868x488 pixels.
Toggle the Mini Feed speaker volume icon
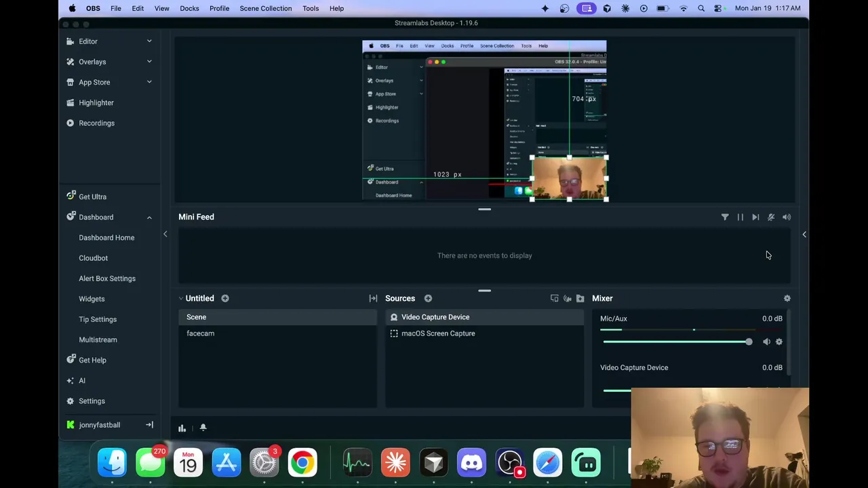tap(787, 217)
